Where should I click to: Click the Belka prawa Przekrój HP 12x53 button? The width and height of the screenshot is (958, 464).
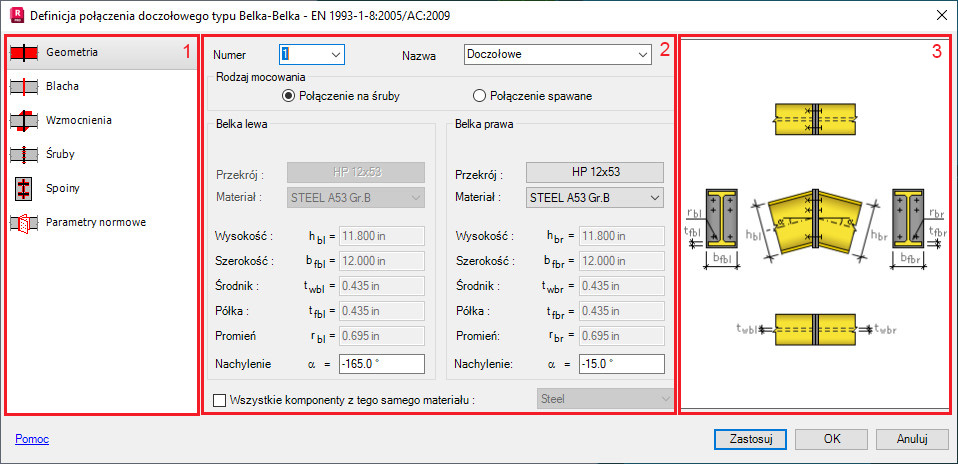pos(594,172)
